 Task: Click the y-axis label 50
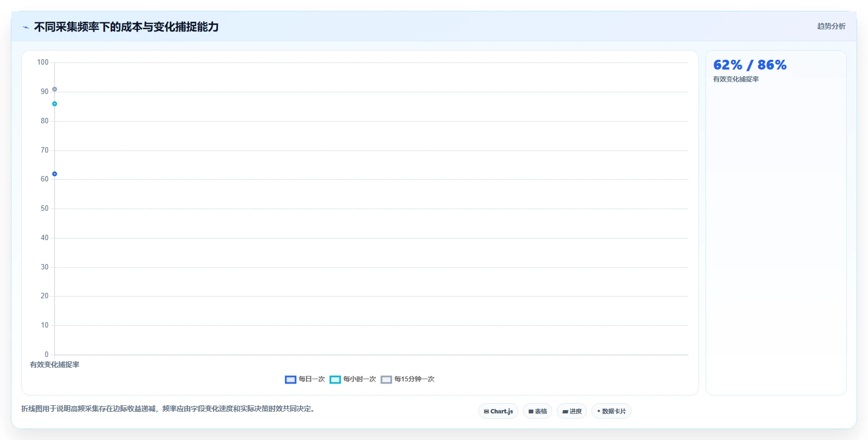pos(45,209)
